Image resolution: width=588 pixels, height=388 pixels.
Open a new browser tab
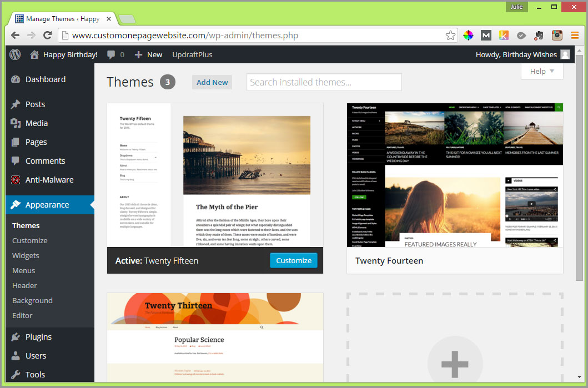pos(127,19)
